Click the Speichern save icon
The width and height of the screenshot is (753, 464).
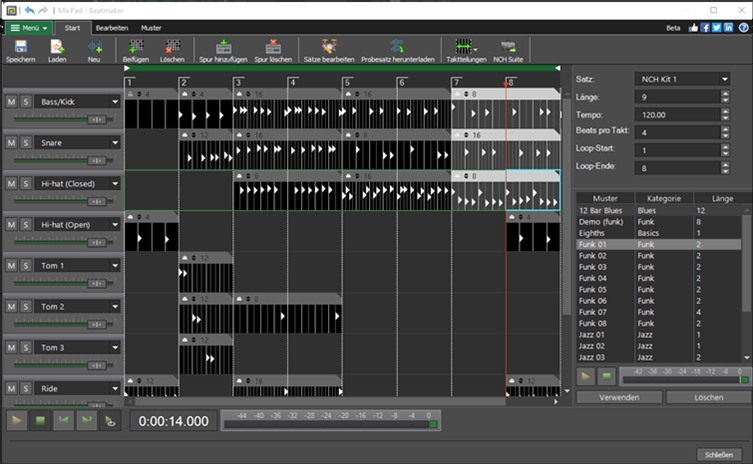tap(21, 47)
